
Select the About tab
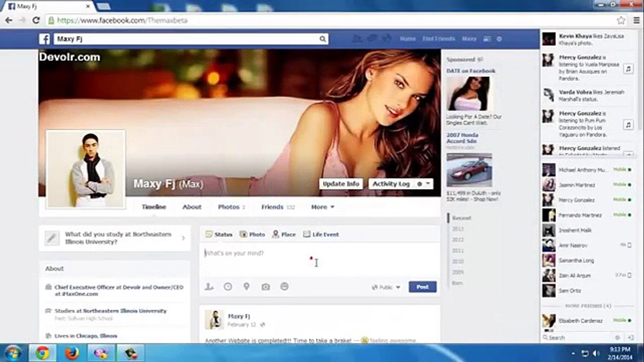tap(192, 207)
